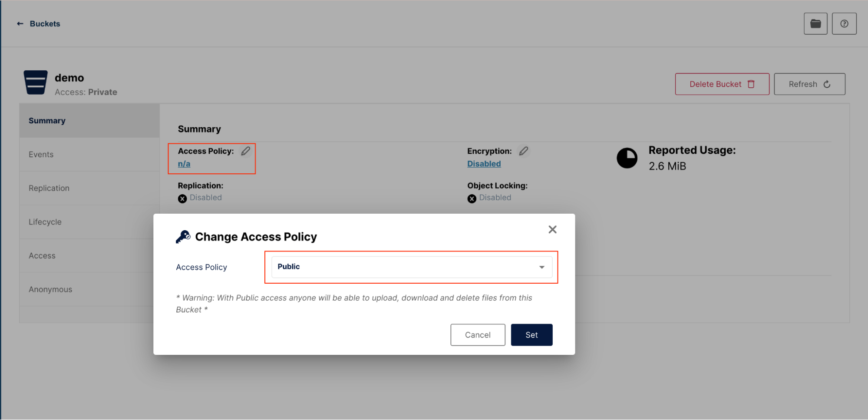Screen dimensions: 868x420
Task: Click the Delete Bucket button
Action: (x=722, y=84)
